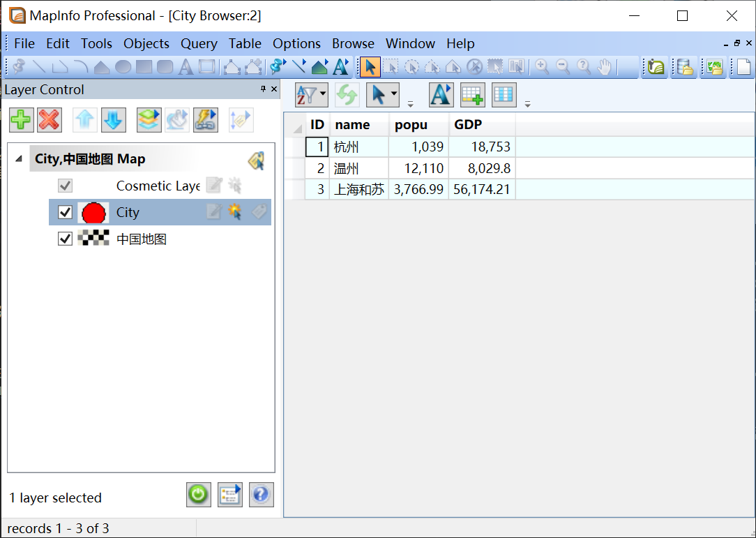This screenshot has width=756, height=538.
Task: Click the green Add Layers plus icon
Action: (x=21, y=119)
